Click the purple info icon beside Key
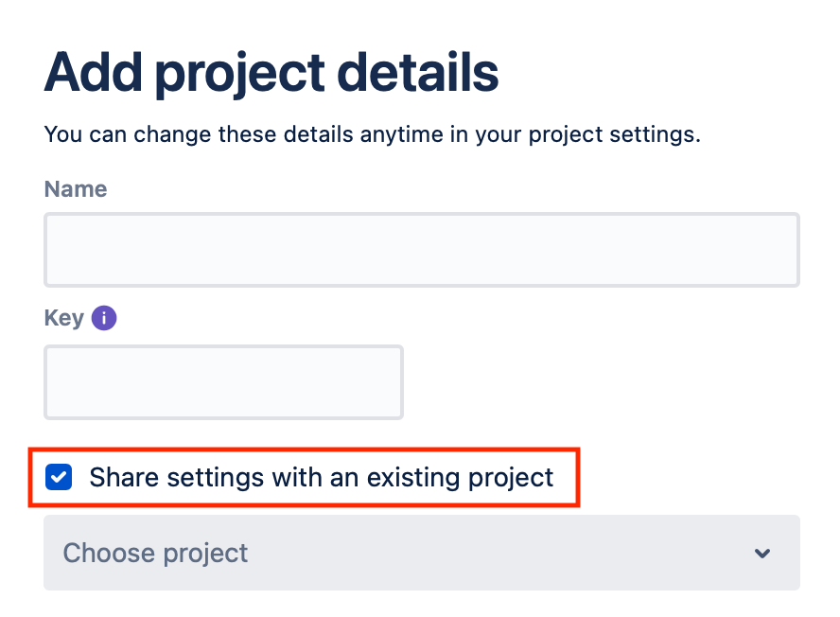Viewport: 840px width, 617px height. coord(104,318)
